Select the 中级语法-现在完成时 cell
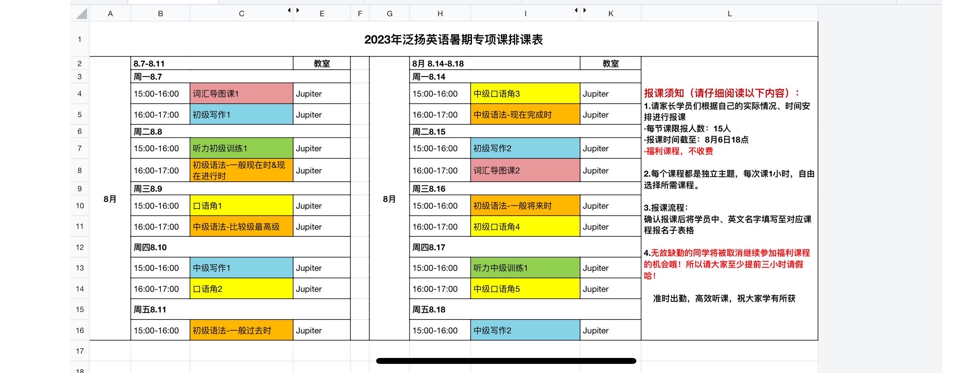980x373 pixels. coord(525,114)
